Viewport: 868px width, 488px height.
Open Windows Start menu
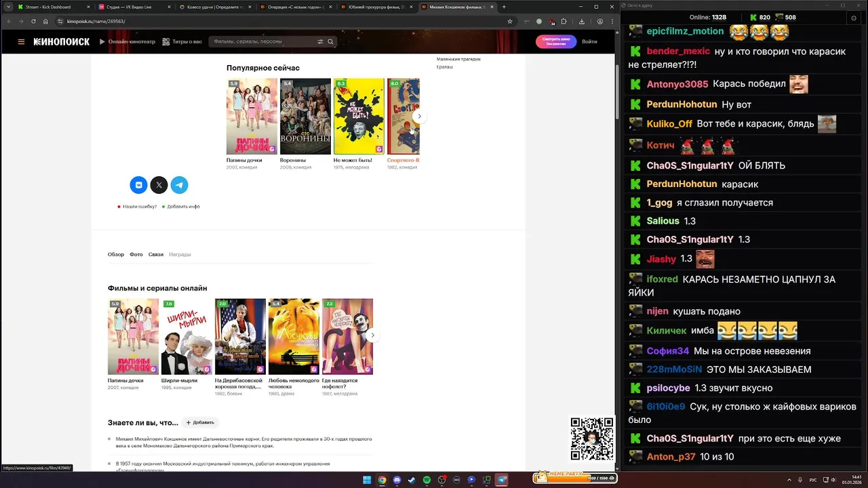367,480
